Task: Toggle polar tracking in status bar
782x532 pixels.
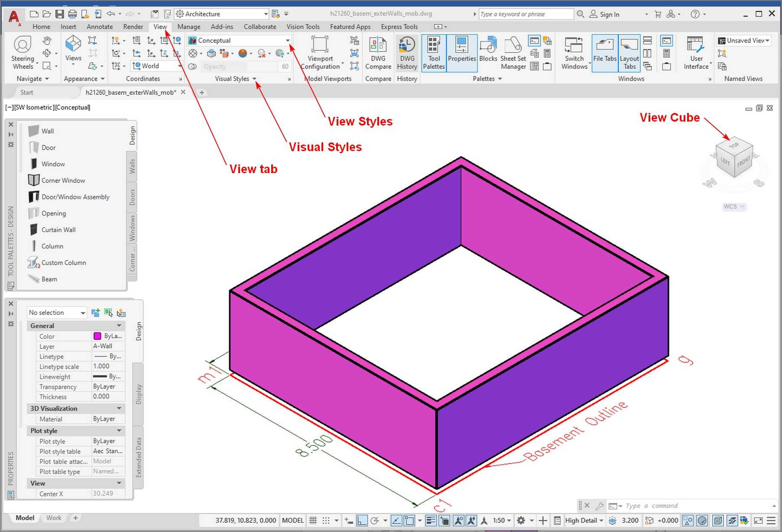Action: 375,520
